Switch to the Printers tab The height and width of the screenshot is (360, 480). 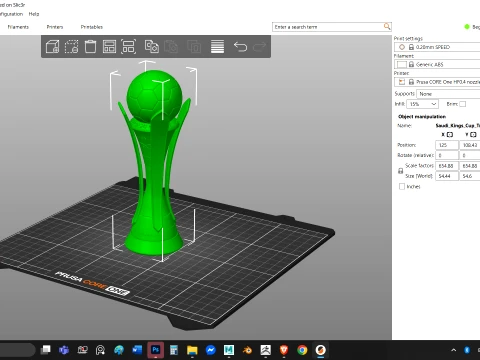pos(55,27)
